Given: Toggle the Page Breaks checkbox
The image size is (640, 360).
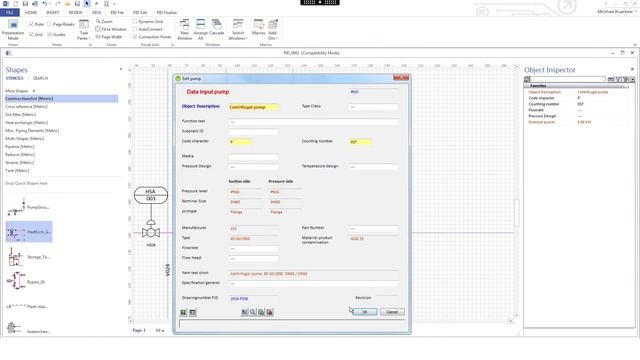Looking at the screenshot, I should click(x=50, y=24).
